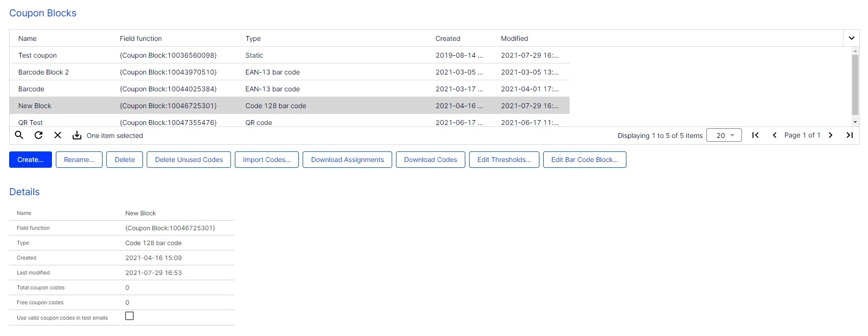
Task: Click the 'QR code' type cell
Action: [x=258, y=123]
